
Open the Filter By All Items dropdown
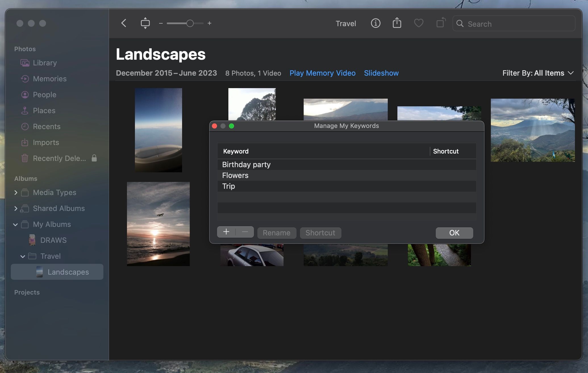click(x=538, y=73)
